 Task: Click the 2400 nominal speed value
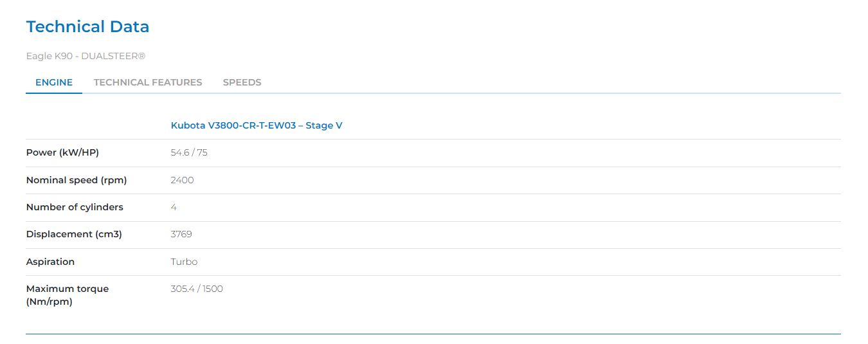tap(182, 180)
